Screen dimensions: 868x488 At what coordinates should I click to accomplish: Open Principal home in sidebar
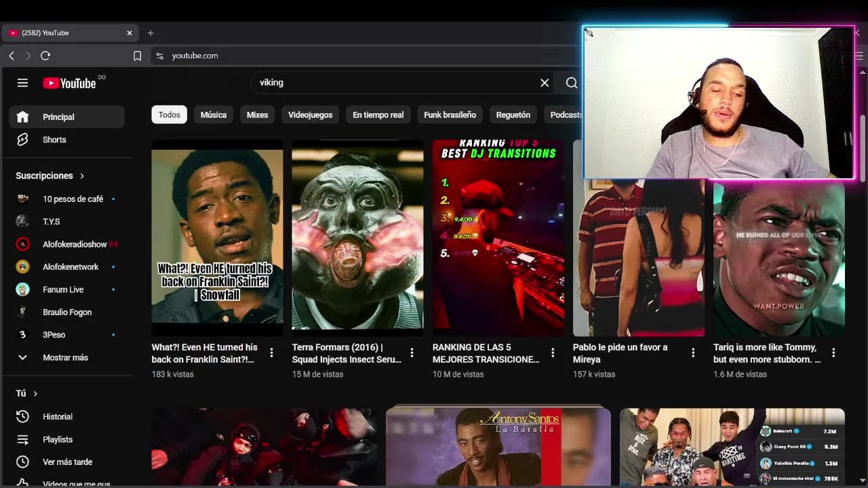pyautogui.click(x=66, y=117)
